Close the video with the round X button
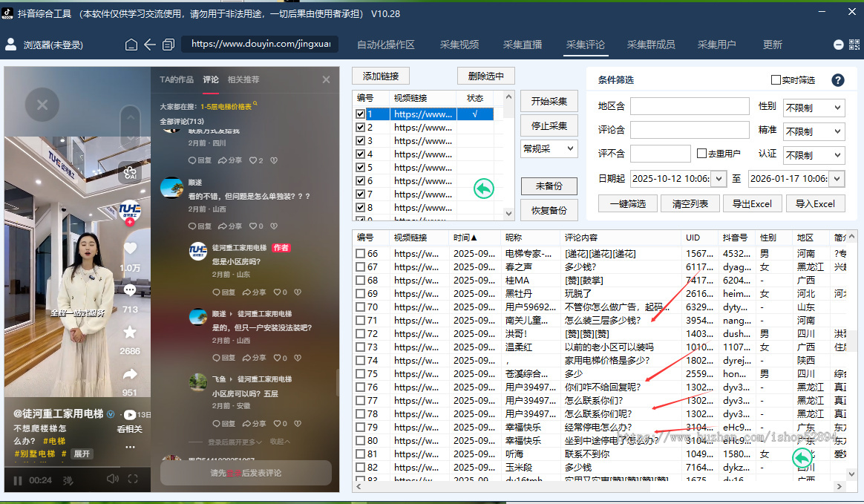The image size is (864, 504). pos(42,105)
